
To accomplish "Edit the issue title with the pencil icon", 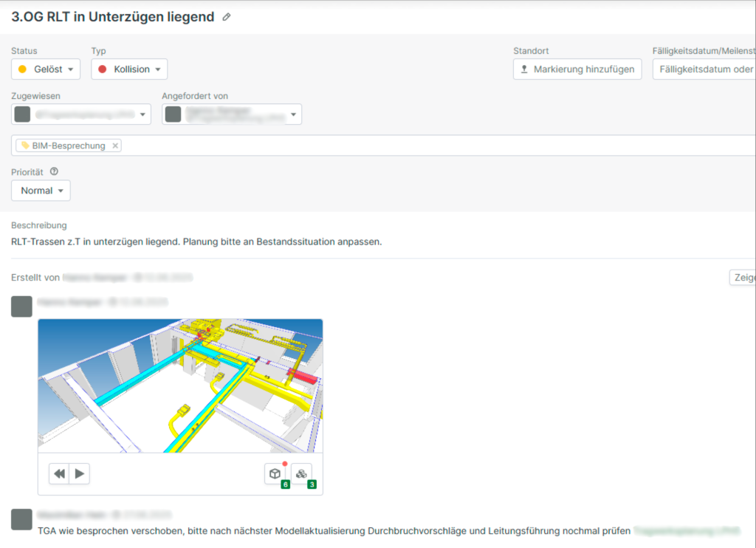I will coord(226,16).
